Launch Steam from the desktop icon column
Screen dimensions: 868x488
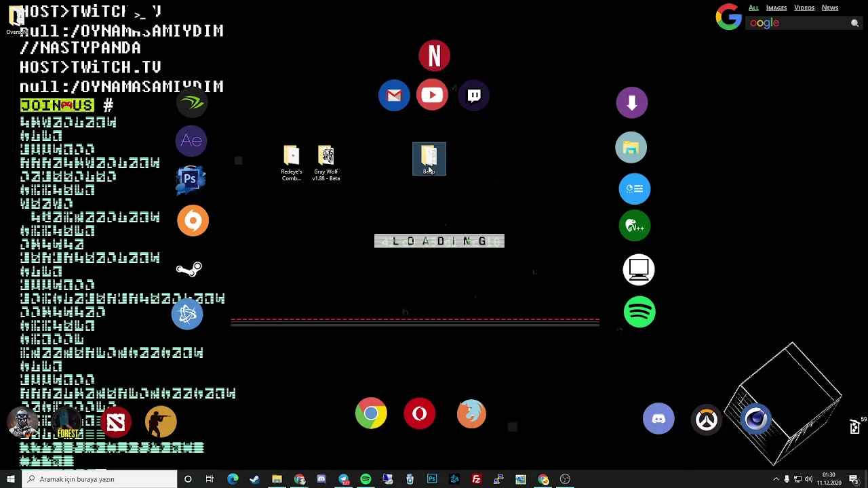(x=189, y=269)
